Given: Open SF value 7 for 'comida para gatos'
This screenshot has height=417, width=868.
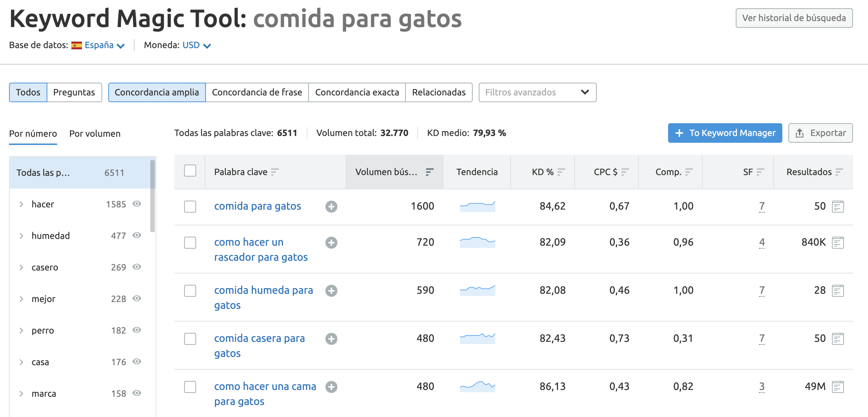Looking at the screenshot, I should 762,206.
